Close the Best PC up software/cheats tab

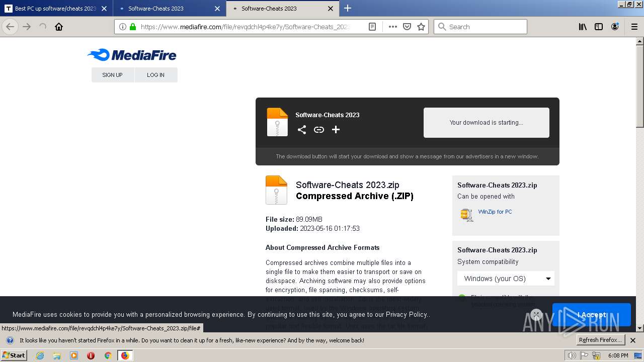104,9
